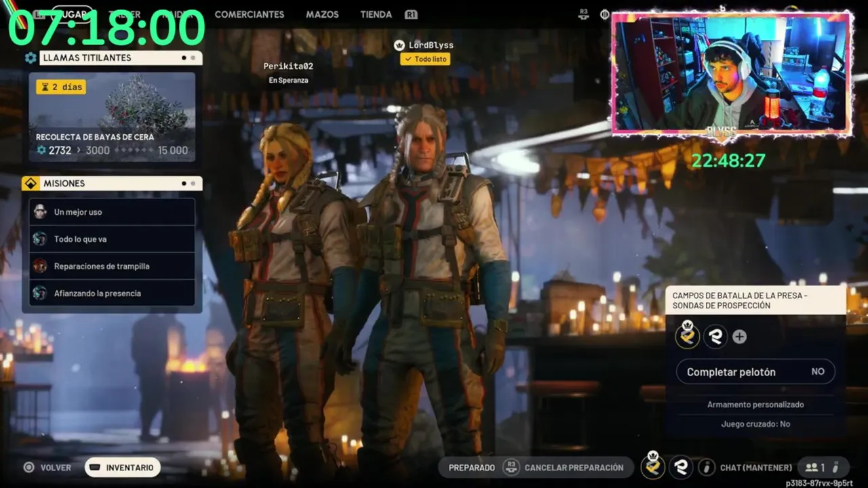Viewport: 868px width, 488px height.
Task: Click the microphone icon beside CHAT
Action: (707, 467)
